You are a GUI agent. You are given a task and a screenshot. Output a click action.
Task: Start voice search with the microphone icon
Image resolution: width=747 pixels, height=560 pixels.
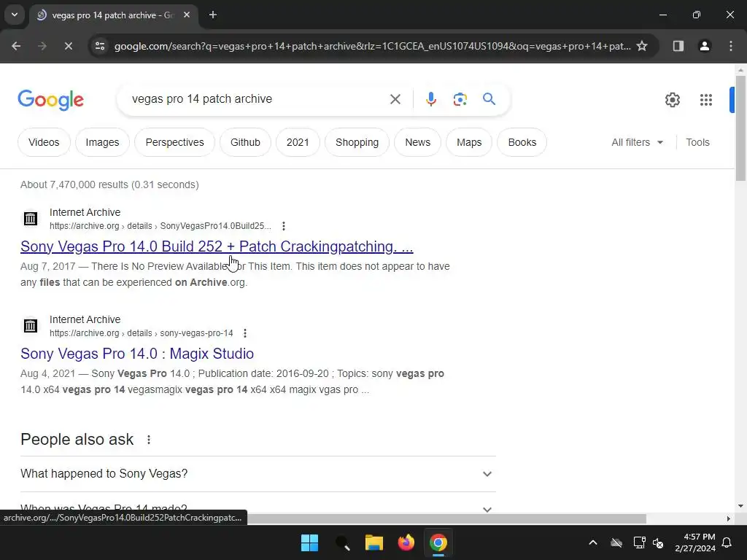[x=430, y=99]
